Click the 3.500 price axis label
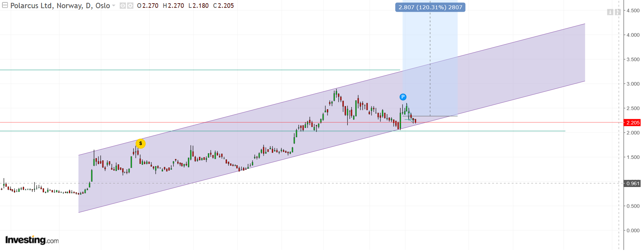The width and height of the screenshot is (644, 251). tap(633, 59)
